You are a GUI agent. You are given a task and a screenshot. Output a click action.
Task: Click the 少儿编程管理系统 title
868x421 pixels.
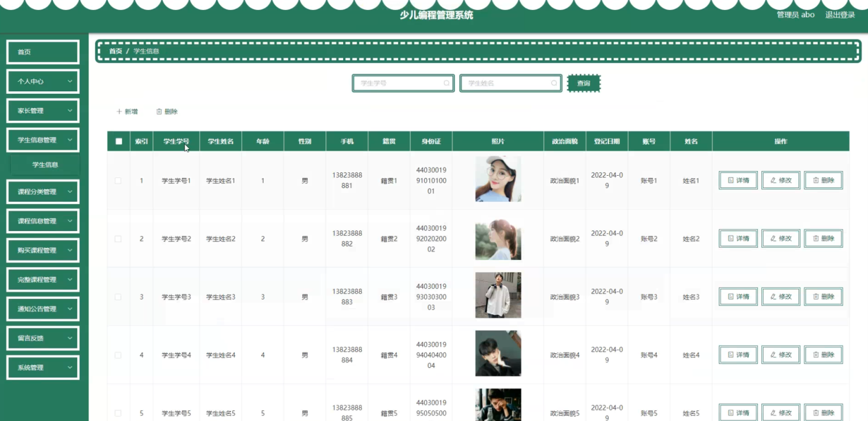coord(436,15)
